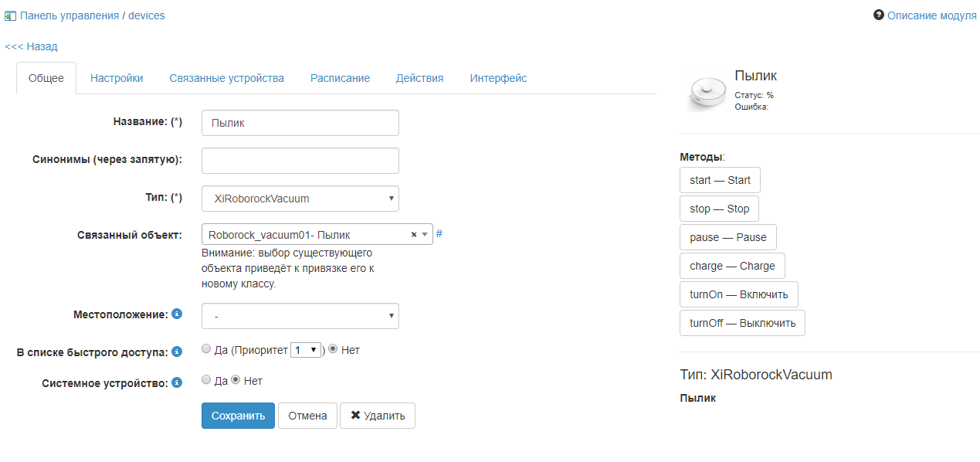
Task: Click the control panel icon in breadcrumb
Action: (11, 15)
